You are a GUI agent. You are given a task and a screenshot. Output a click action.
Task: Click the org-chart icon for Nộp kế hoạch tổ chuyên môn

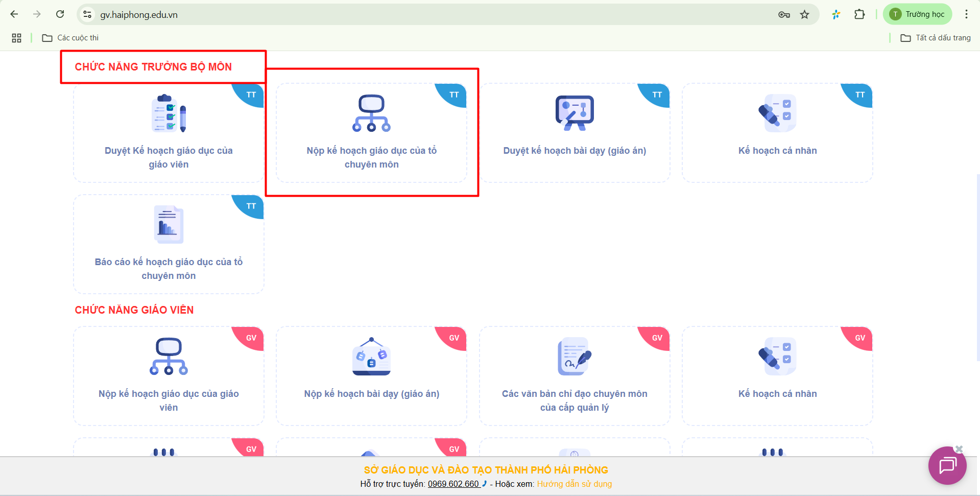point(371,113)
